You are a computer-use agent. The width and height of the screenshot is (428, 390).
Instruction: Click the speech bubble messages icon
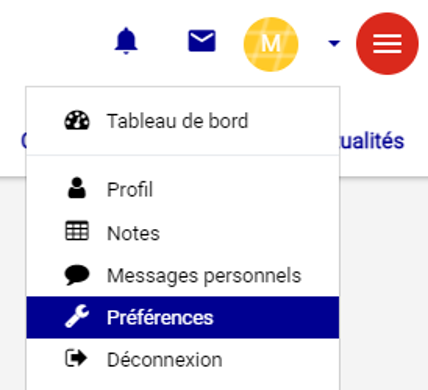77,275
